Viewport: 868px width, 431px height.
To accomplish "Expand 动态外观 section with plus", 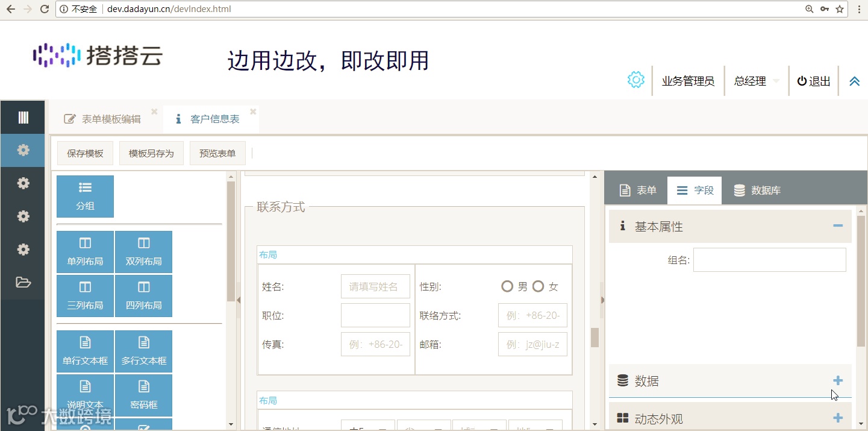I will 838,418.
